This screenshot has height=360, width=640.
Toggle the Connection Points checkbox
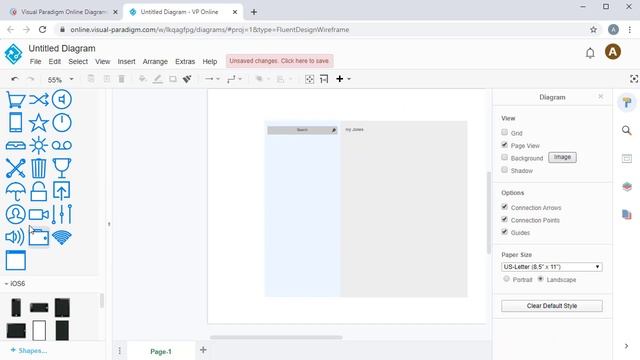point(504,219)
